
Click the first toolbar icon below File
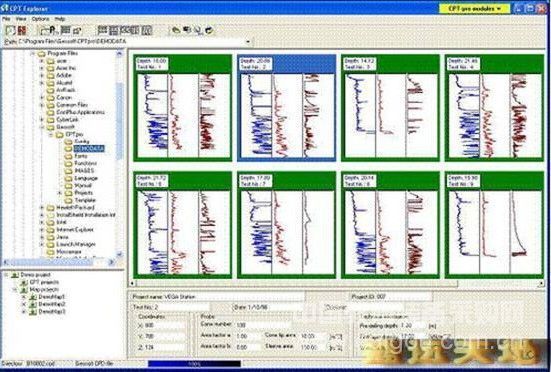pos(10,30)
